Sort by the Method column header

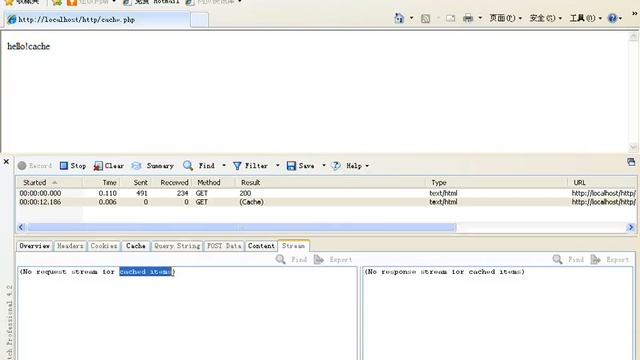coord(213,182)
